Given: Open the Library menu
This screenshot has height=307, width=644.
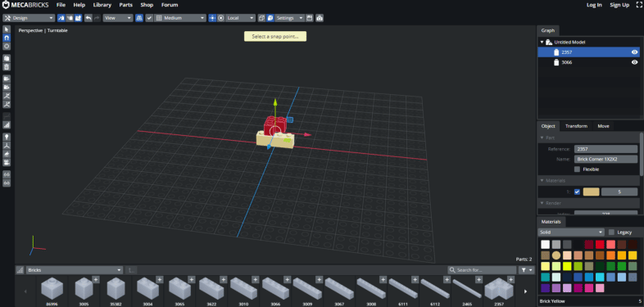Looking at the screenshot, I should pyautogui.click(x=102, y=5).
